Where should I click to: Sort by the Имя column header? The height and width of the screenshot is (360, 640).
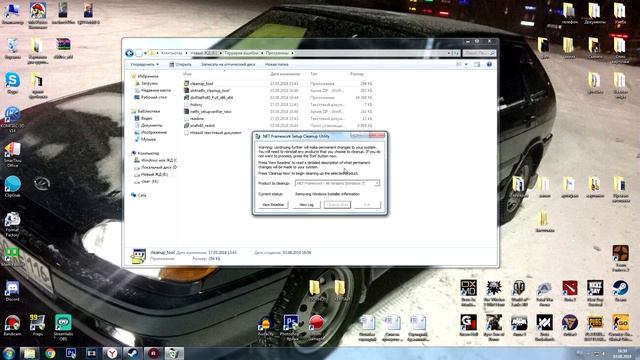coord(187,74)
